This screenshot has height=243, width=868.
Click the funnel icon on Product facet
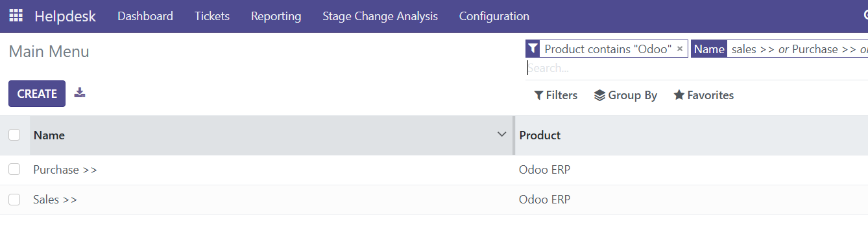pos(533,49)
